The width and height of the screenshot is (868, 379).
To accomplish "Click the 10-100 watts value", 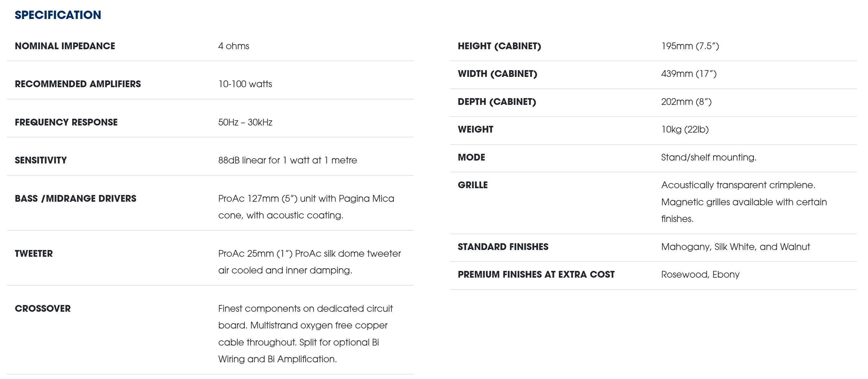I will pyautogui.click(x=245, y=84).
